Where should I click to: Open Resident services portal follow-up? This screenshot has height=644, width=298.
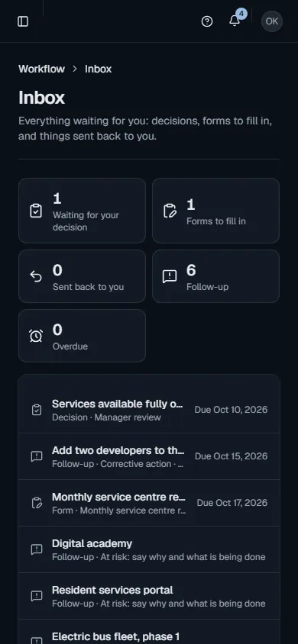149,596
